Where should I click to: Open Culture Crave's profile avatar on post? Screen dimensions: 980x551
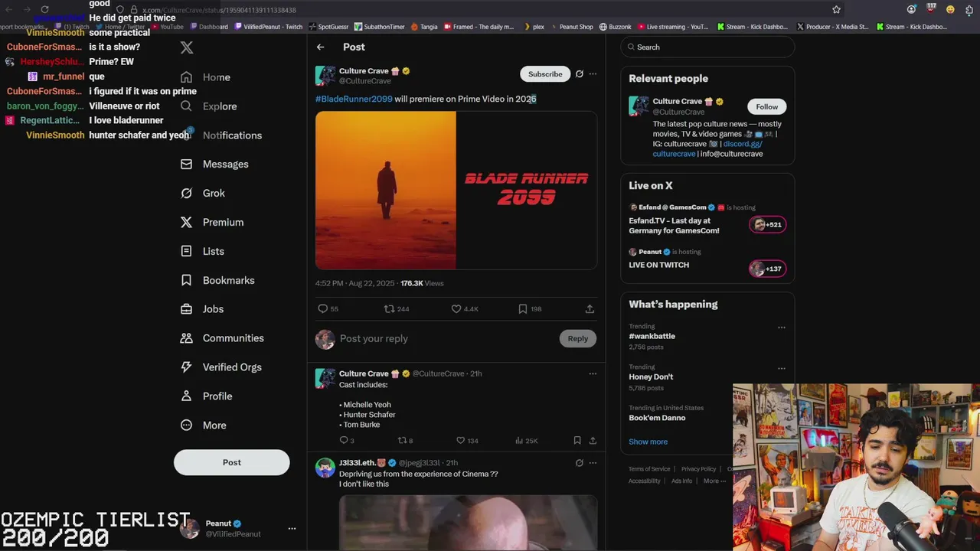click(325, 75)
